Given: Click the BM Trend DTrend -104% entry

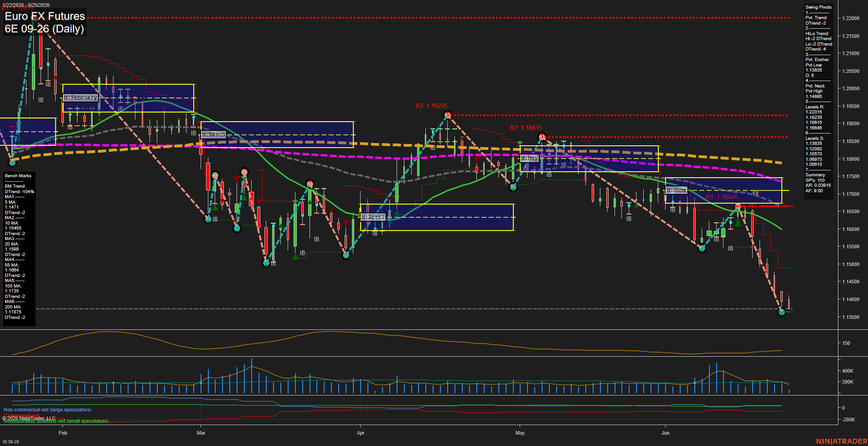Looking at the screenshot, I should coord(20,189).
